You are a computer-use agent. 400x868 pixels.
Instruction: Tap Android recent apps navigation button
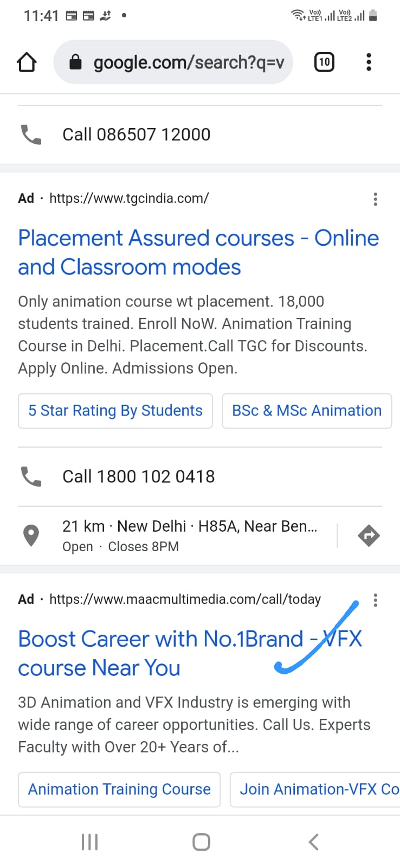click(x=89, y=842)
